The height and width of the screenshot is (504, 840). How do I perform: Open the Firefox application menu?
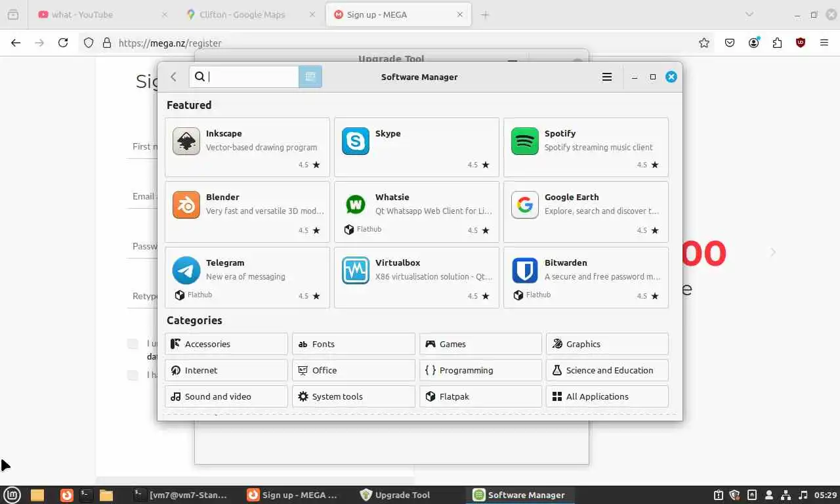tap(824, 43)
